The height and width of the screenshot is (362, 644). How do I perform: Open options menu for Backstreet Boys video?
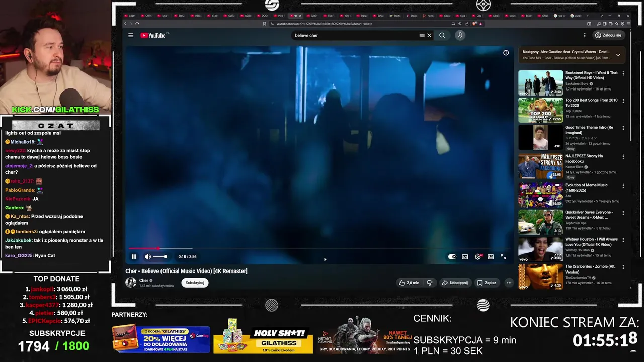[x=623, y=73]
